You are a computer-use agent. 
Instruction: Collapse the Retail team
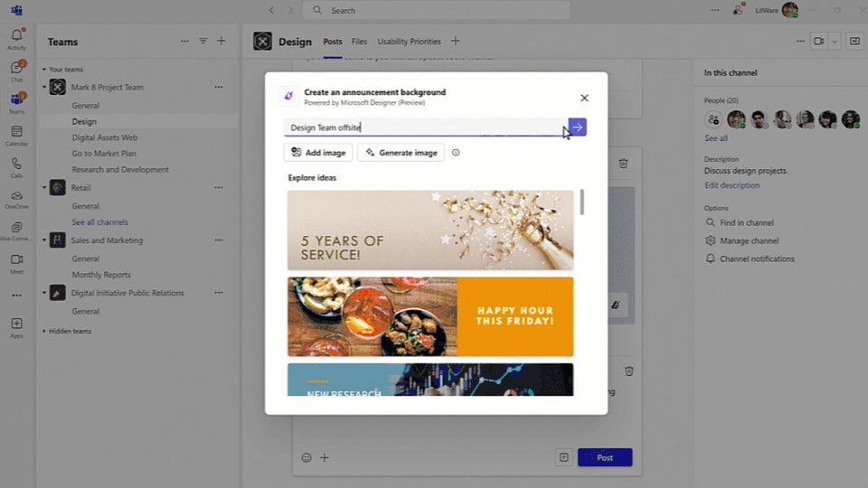coord(44,188)
